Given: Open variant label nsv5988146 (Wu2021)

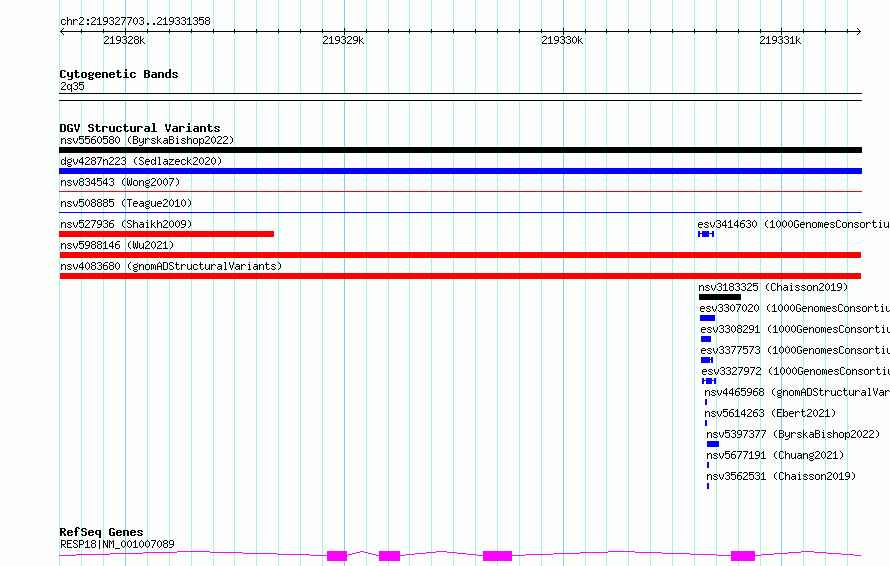Looking at the screenshot, I should pos(117,245).
